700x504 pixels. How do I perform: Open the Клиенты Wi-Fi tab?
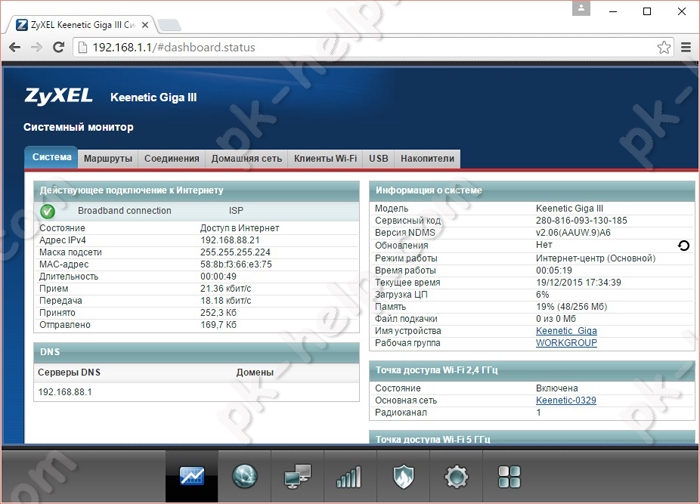click(x=325, y=158)
